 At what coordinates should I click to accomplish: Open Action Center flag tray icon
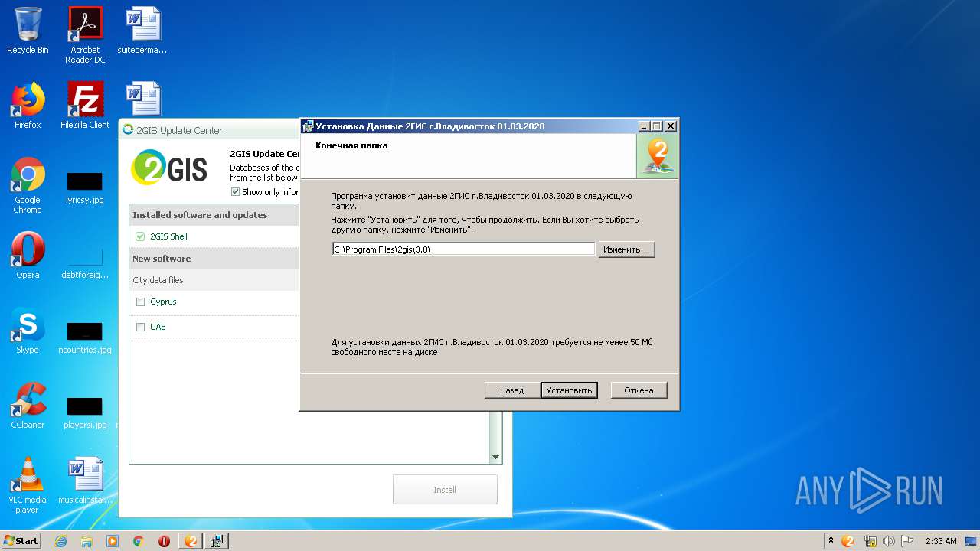click(907, 541)
